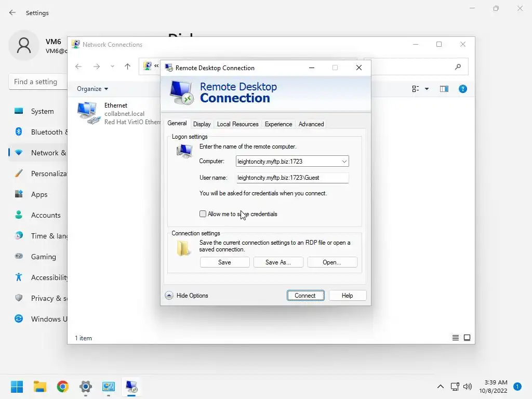This screenshot has height=399, width=532.
Task: Launch Google Chrome from the taskbar
Action: click(x=62, y=387)
